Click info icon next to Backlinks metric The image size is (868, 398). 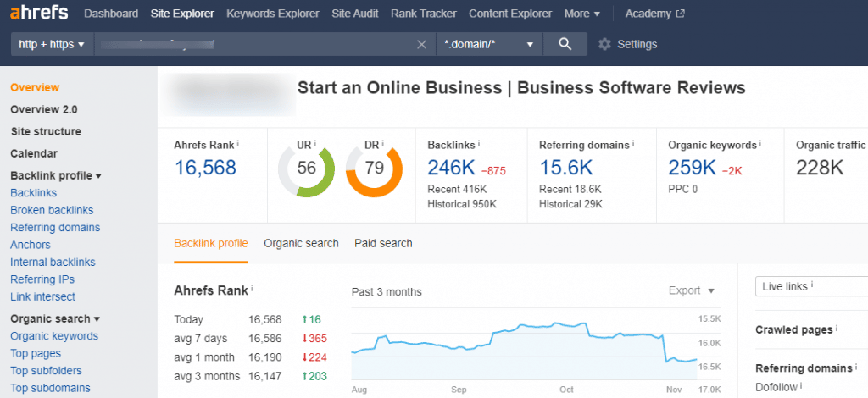tap(479, 143)
